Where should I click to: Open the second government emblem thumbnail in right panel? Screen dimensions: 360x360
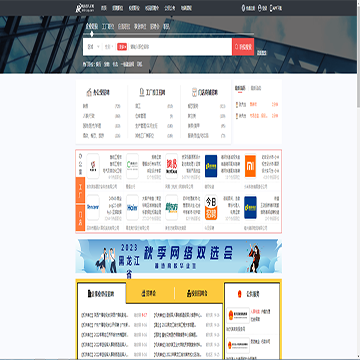[x=238, y=345]
